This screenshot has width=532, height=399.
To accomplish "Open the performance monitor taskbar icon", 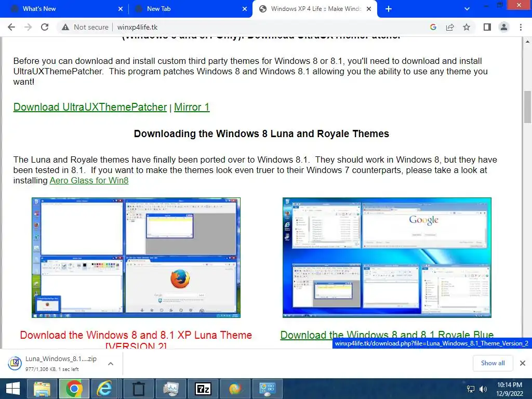I will [170, 389].
